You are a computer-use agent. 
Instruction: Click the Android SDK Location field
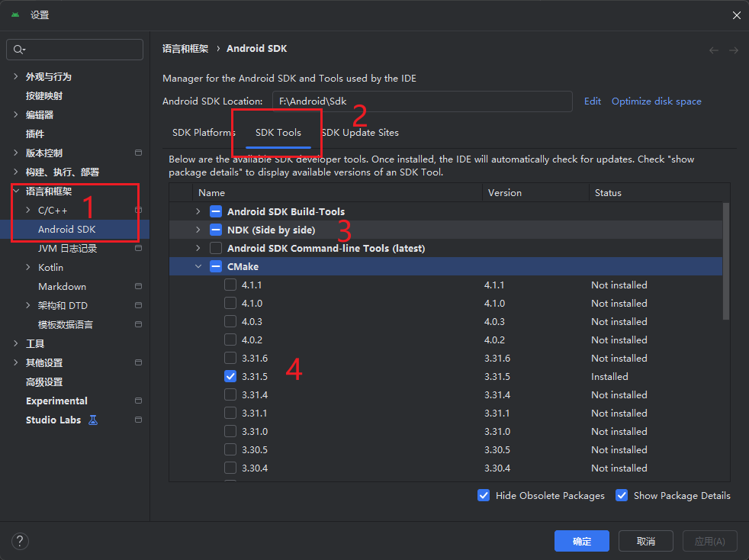click(423, 101)
